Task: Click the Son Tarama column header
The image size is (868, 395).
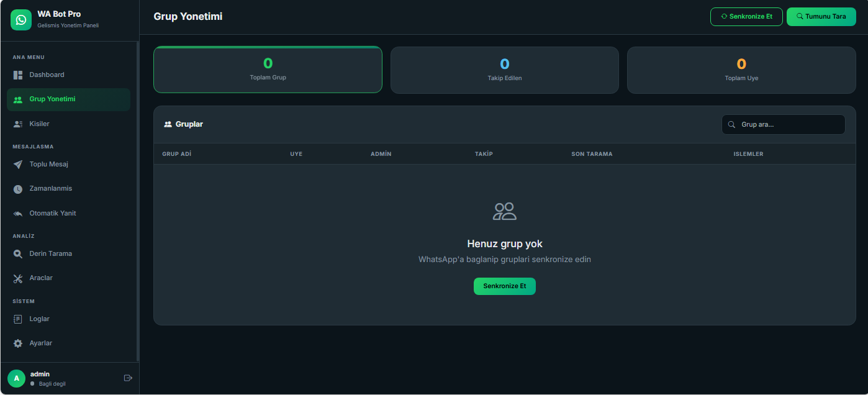Action: [x=592, y=154]
